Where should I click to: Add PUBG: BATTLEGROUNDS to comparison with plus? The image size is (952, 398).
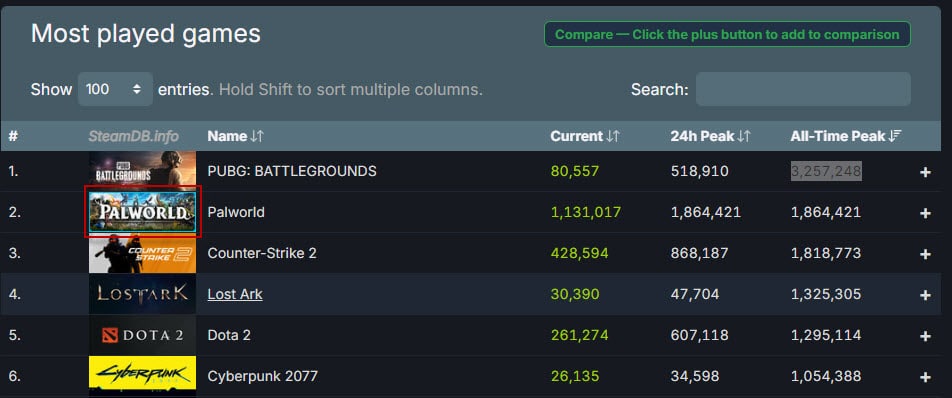925,172
